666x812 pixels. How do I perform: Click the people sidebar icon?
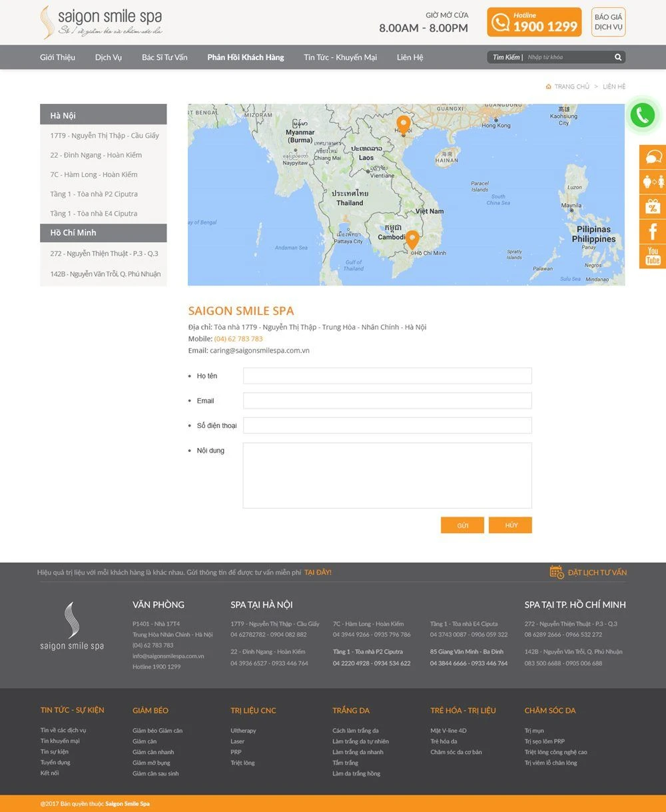click(653, 182)
